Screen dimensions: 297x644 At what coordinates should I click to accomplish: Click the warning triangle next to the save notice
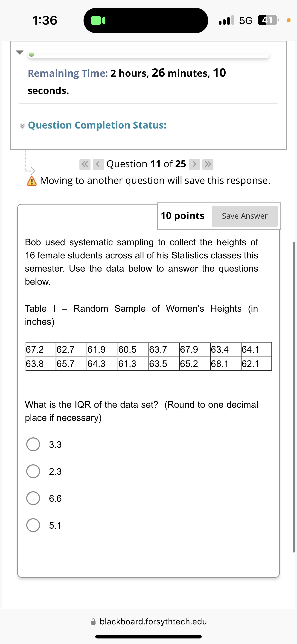[31, 181]
